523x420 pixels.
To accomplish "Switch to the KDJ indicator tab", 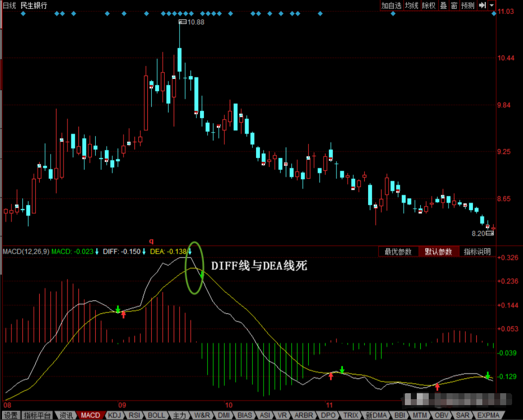I will coord(115,416).
